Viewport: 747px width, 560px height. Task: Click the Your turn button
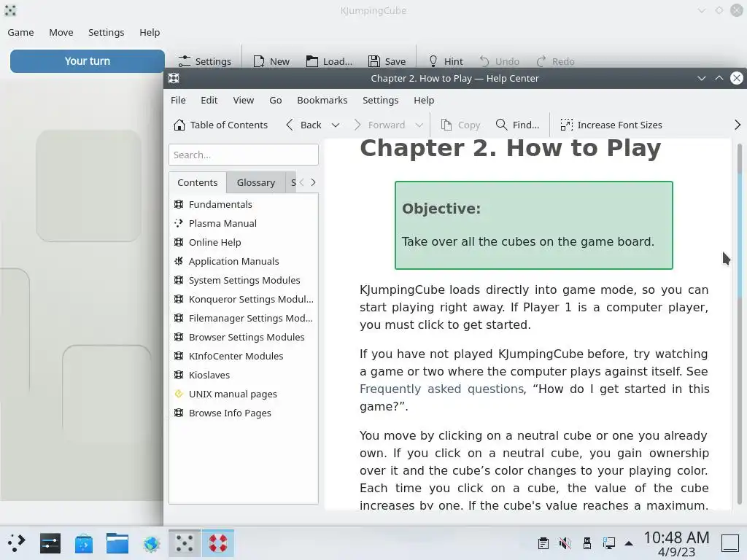[x=88, y=61]
